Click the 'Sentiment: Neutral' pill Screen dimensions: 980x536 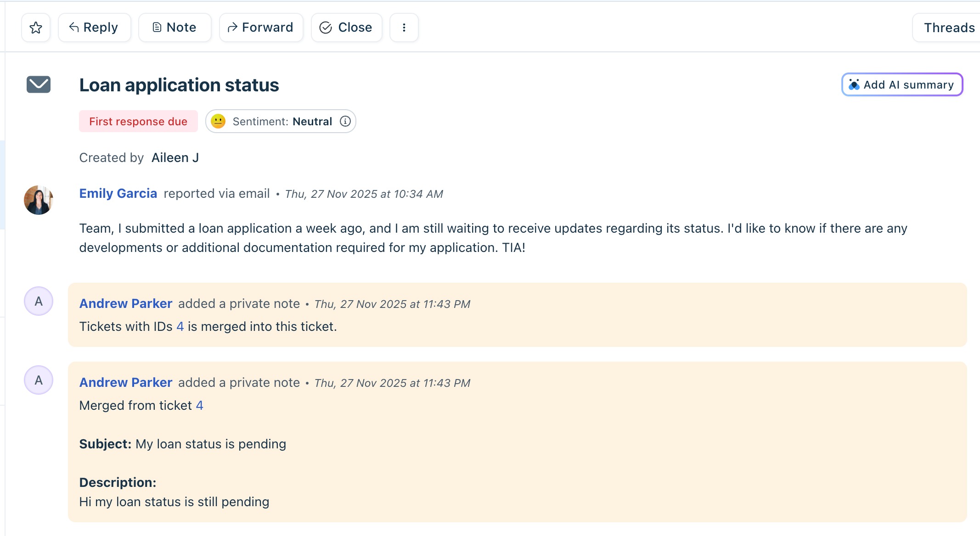point(281,121)
